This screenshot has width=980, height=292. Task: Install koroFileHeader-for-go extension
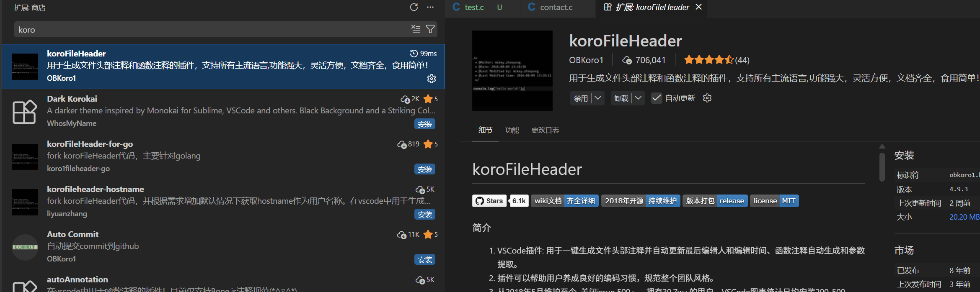pyautogui.click(x=425, y=169)
